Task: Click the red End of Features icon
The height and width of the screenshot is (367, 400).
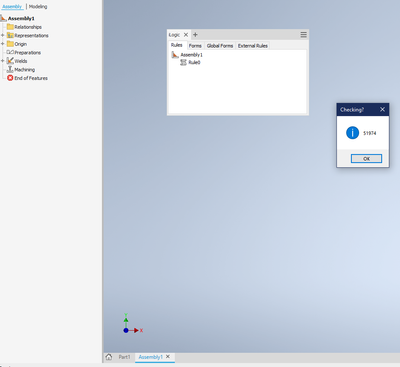Action: pos(10,78)
